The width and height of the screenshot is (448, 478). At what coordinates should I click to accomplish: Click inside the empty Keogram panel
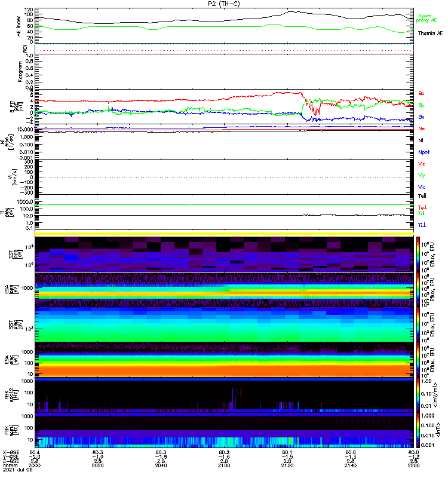224,72
